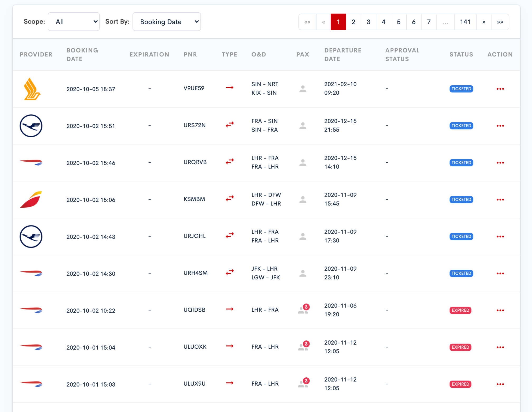This screenshot has height=412, width=532.
Task: Open actions menu for PNR V9UE59
Action: pyautogui.click(x=500, y=89)
